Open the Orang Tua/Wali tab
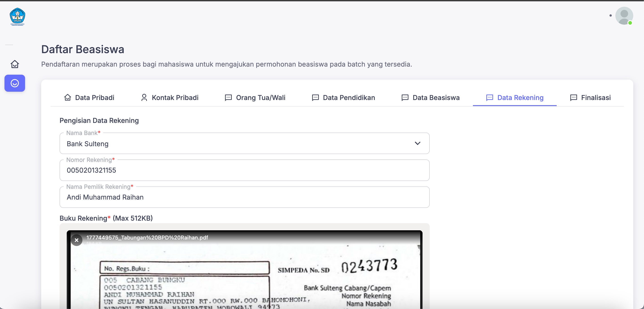Screen dimensions: 644x309 pyautogui.click(x=255, y=98)
